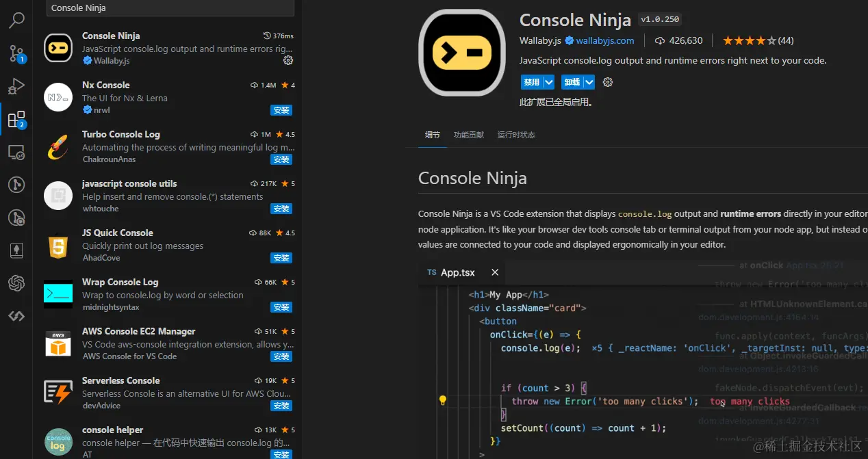Click the verified badge next to wallabyjs.com

click(x=569, y=40)
